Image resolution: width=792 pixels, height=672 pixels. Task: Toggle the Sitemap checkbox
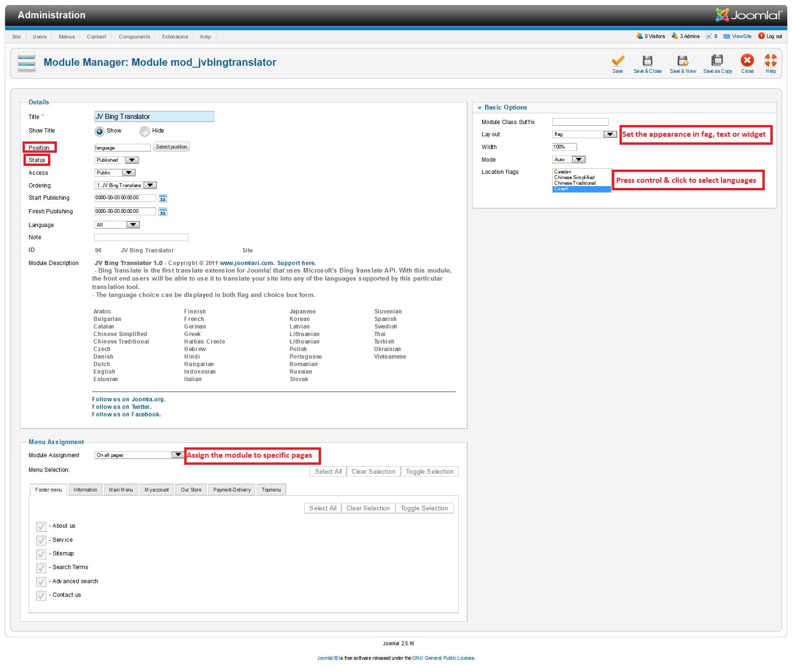[41, 554]
